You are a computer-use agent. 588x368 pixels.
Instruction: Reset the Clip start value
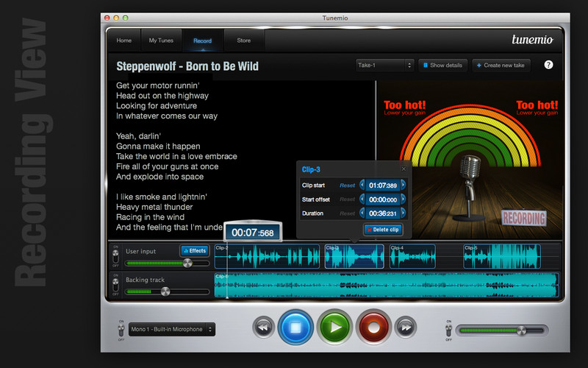(x=347, y=185)
